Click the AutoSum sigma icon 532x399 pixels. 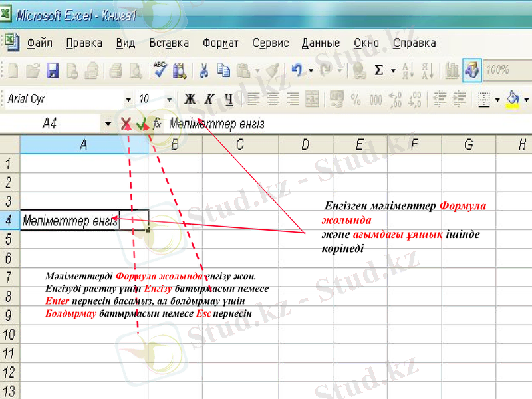tap(378, 69)
